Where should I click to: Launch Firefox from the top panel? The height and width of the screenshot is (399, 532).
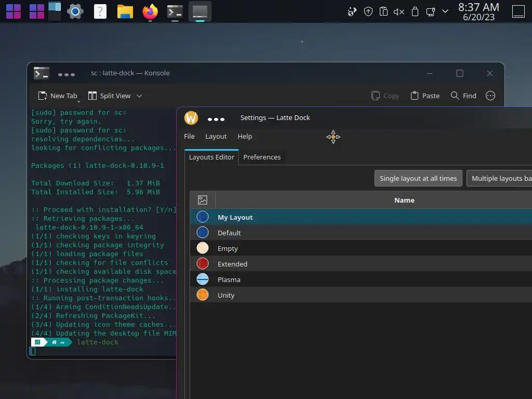point(150,11)
